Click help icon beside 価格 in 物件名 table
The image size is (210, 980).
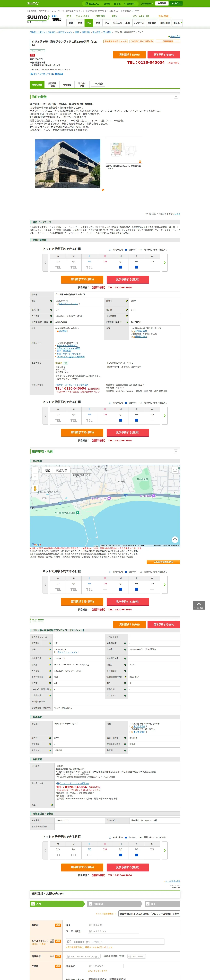pos(51,301)
